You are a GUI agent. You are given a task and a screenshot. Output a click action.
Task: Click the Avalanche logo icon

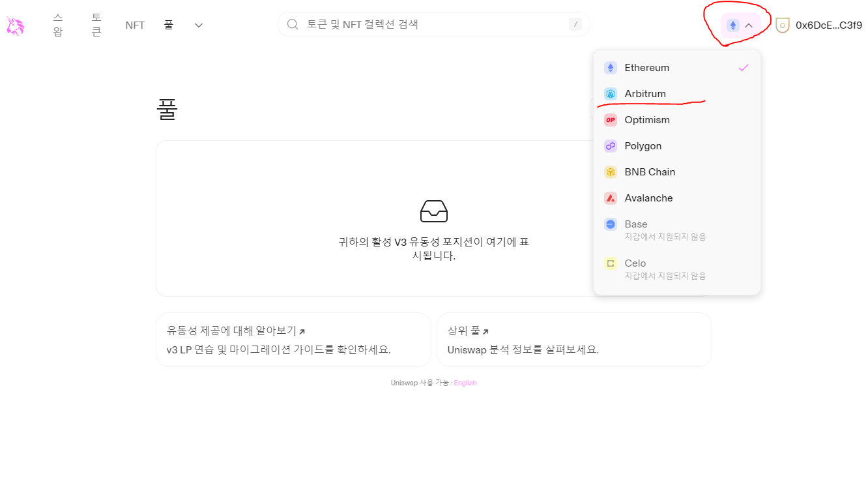611,198
